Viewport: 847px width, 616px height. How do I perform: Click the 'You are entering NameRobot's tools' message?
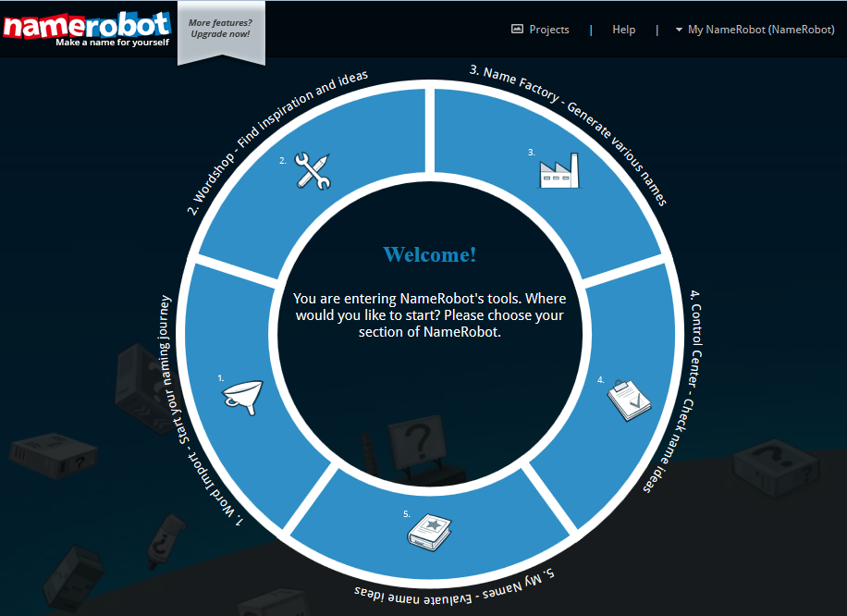point(429,315)
